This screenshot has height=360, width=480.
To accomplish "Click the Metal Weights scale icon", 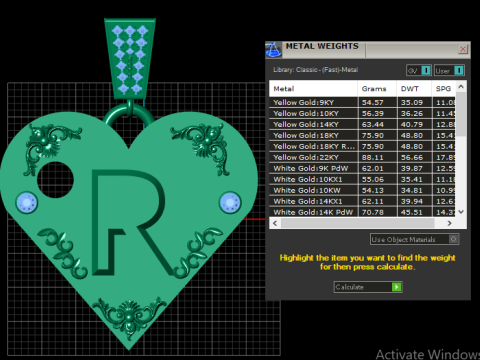I will pyautogui.click(x=273, y=50).
